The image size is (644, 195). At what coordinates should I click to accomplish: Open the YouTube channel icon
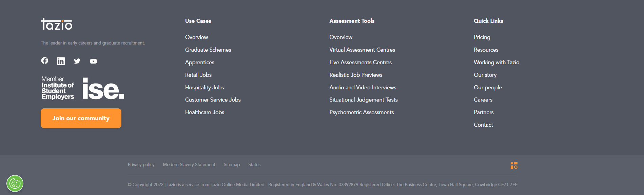pyautogui.click(x=94, y=61)
